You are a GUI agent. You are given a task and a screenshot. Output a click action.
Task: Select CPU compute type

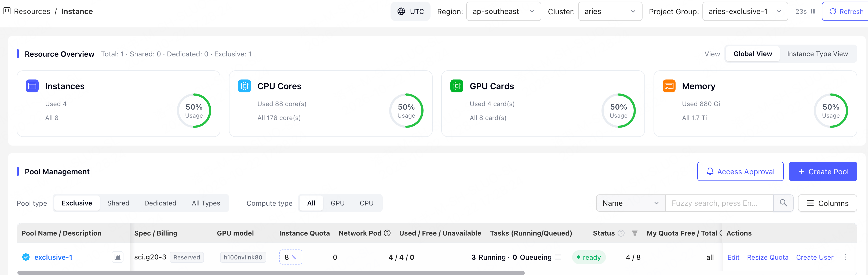(x=366, y=203)
